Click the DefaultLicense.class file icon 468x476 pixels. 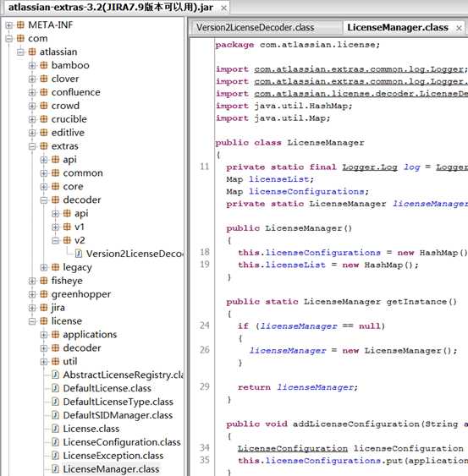coord(55,388)
